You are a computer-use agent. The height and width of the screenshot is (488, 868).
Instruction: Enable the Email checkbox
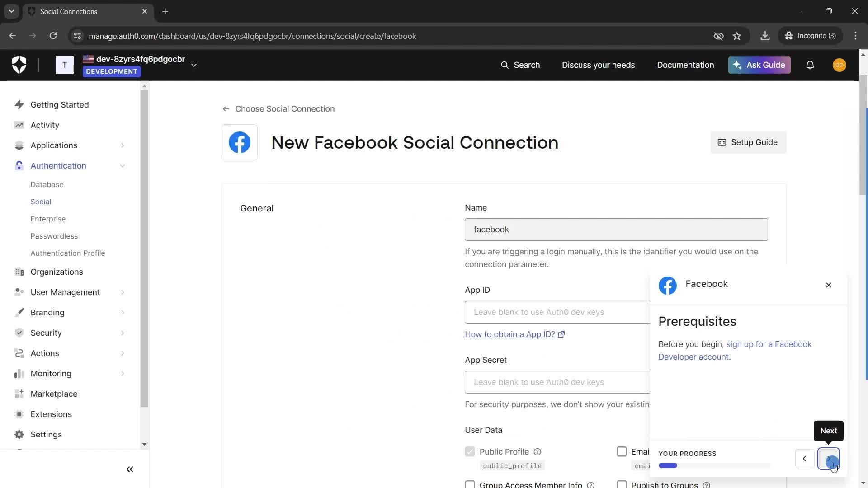622,452
